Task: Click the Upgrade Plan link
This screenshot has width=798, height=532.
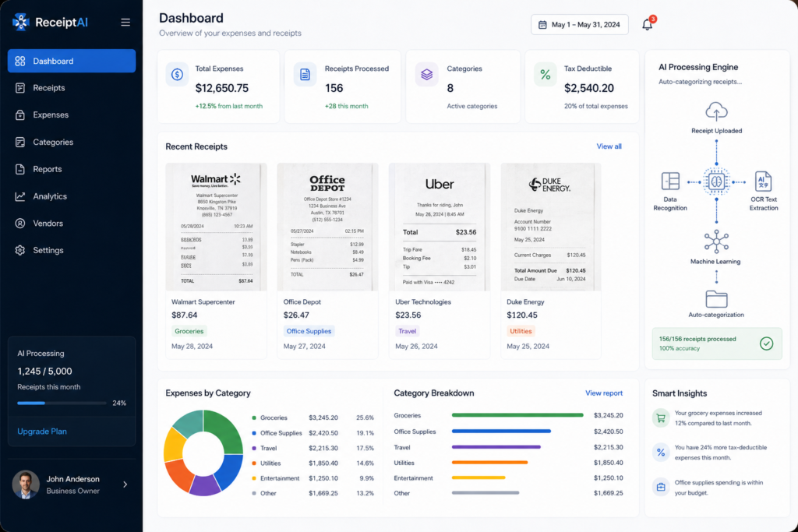Action: coord(42,432)
